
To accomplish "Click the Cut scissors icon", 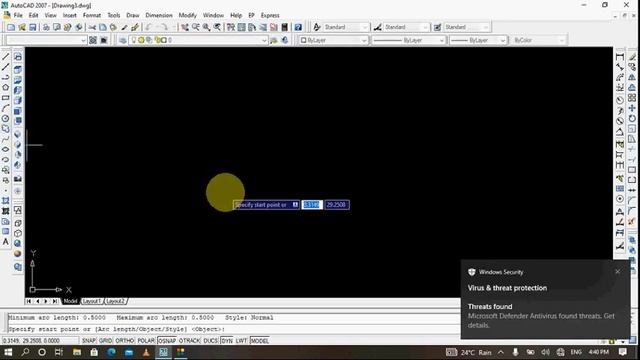I will pos(92,27).
